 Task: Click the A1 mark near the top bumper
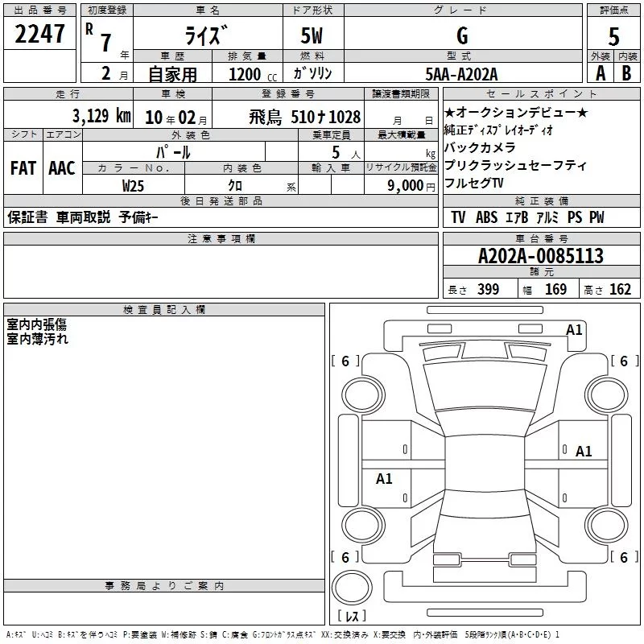click(574, 330)
